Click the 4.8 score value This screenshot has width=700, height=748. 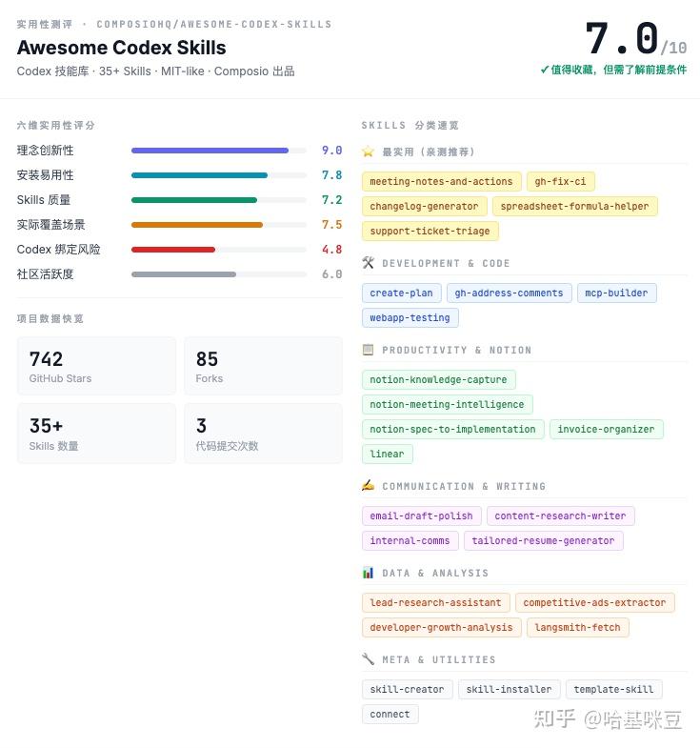pos(331,250)
